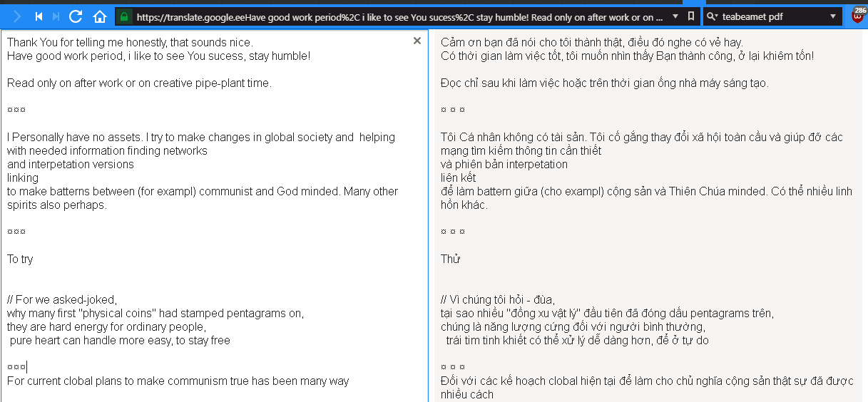Image resolution: width=868 pixels, height=402 pixels.
Task: Click the line 'I Personally have no assets'
Action: (201, 138)
